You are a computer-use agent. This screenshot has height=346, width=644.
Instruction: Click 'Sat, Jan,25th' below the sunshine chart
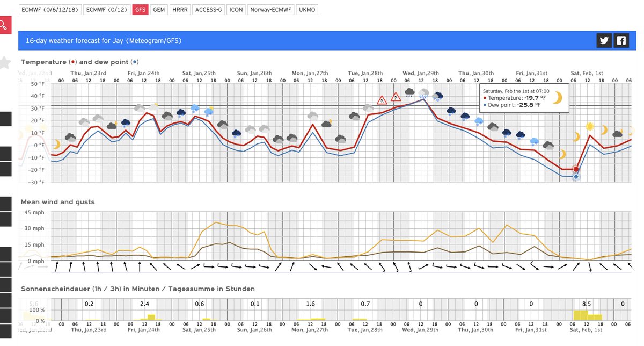tap(199, 330)
